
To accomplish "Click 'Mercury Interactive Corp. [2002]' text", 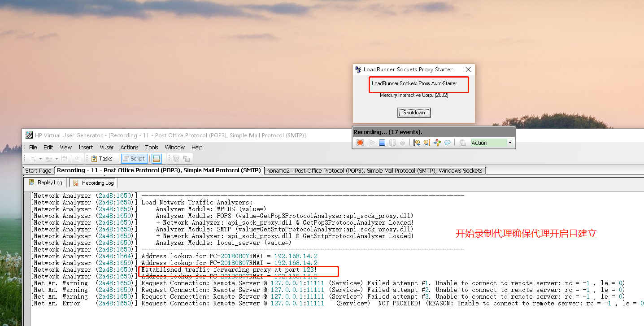I will (x=414, y=95).
